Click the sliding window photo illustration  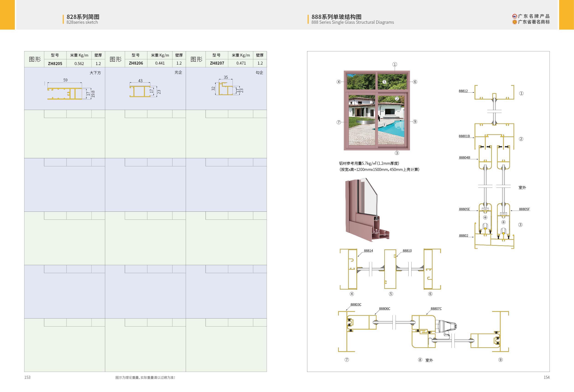point(377,110)
